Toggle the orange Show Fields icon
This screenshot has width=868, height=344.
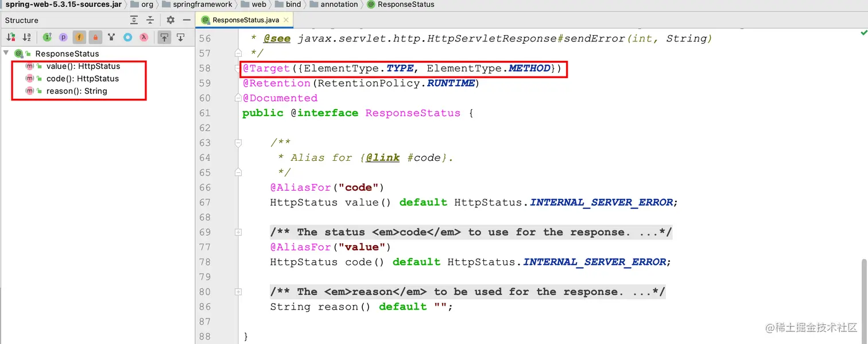pos(79,37)
